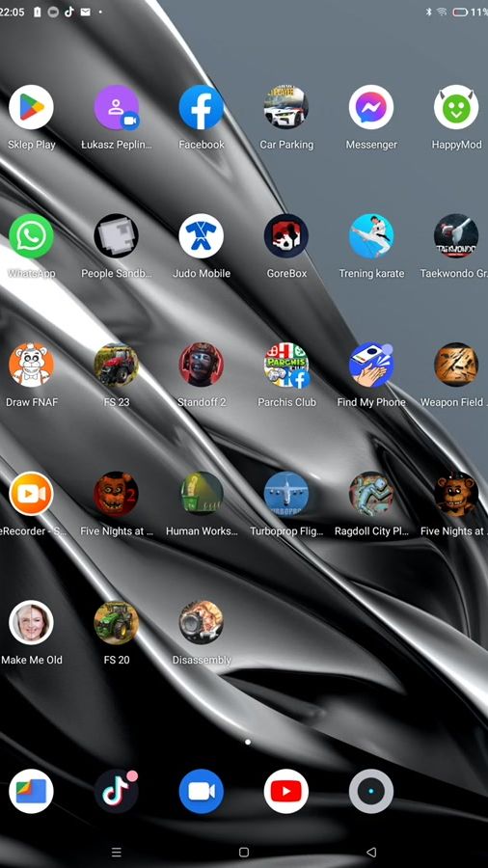This screenshot has width=488, height=868.
Task: Launch the Disassembly app
Action: tap(202, 623)
